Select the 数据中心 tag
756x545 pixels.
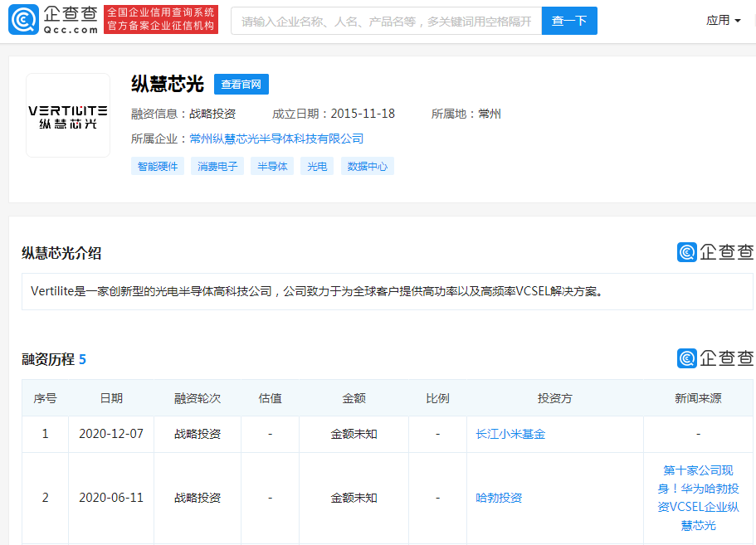pos(368,166)
